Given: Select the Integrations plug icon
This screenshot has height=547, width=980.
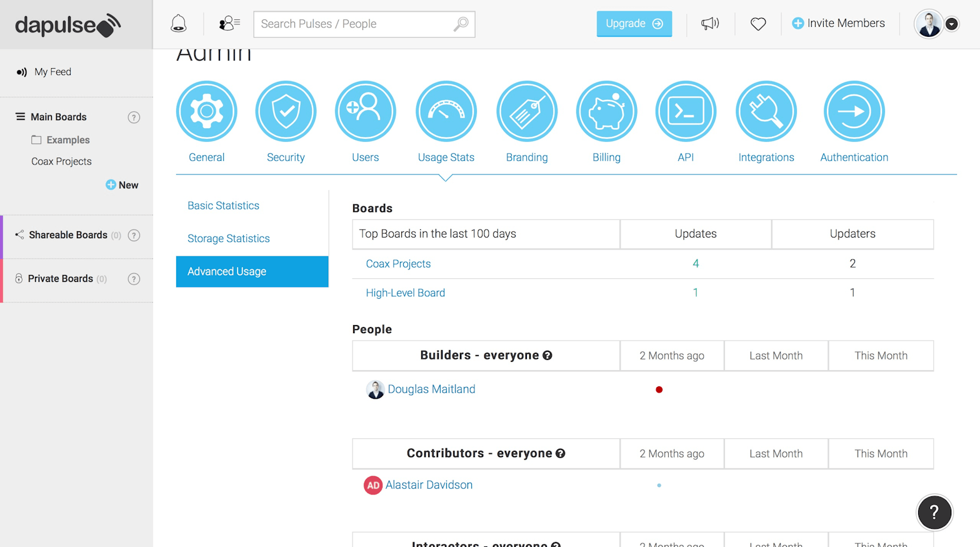Looking at the screenshot, I should pyautogui.click(x=766, y=111).
